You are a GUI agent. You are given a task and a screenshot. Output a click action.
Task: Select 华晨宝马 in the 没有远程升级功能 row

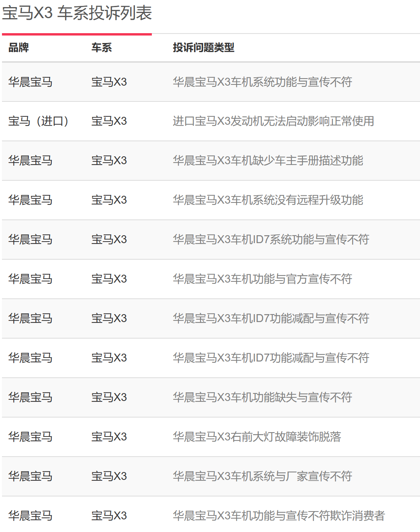point(30,200)
